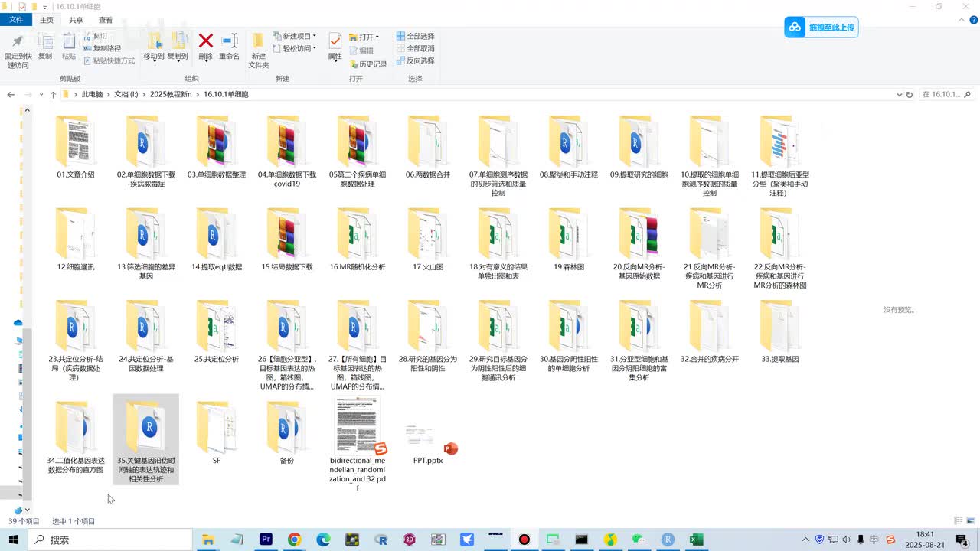Click the 粘贴 paste icon
Viewport: 980px width, 551px height.
[69, 41]
